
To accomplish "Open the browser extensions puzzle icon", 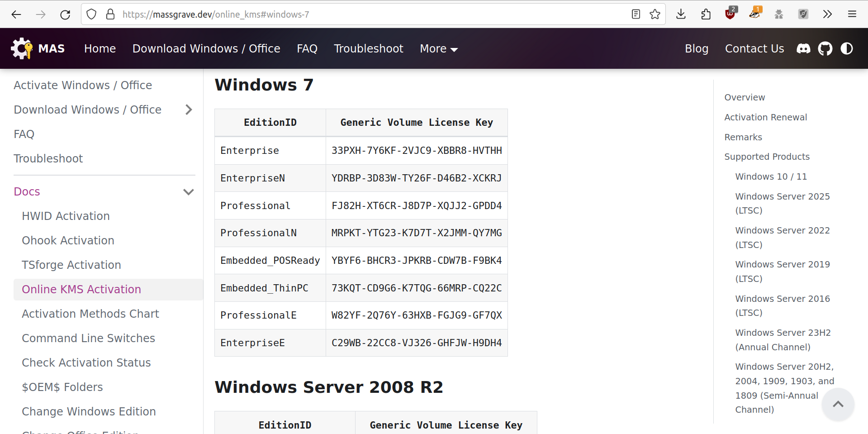I will tap(706, 14).
